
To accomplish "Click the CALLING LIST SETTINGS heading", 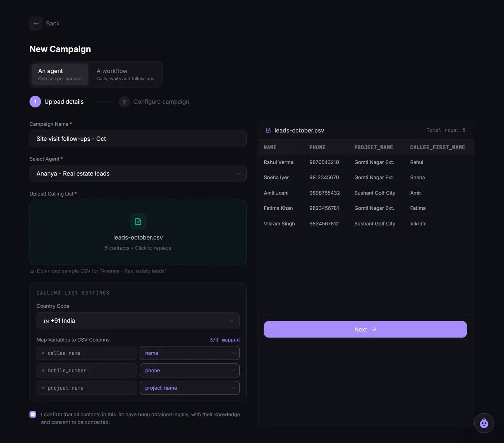I will (73, 293).
